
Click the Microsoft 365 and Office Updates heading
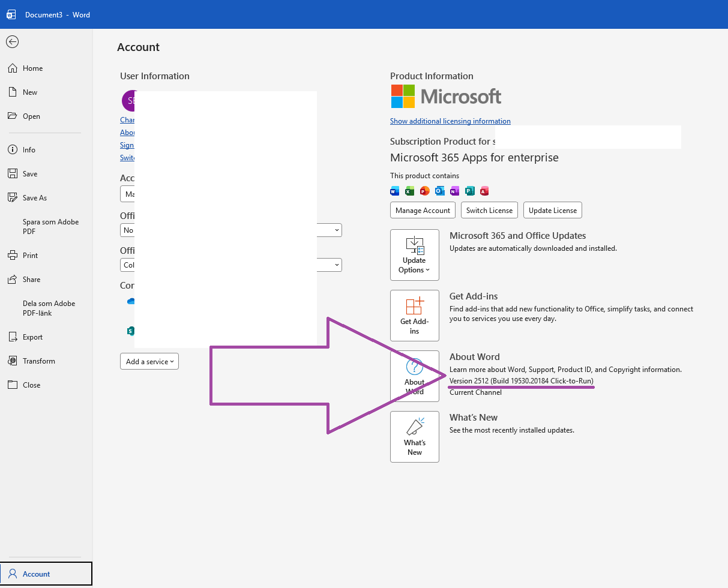(517, 236)
